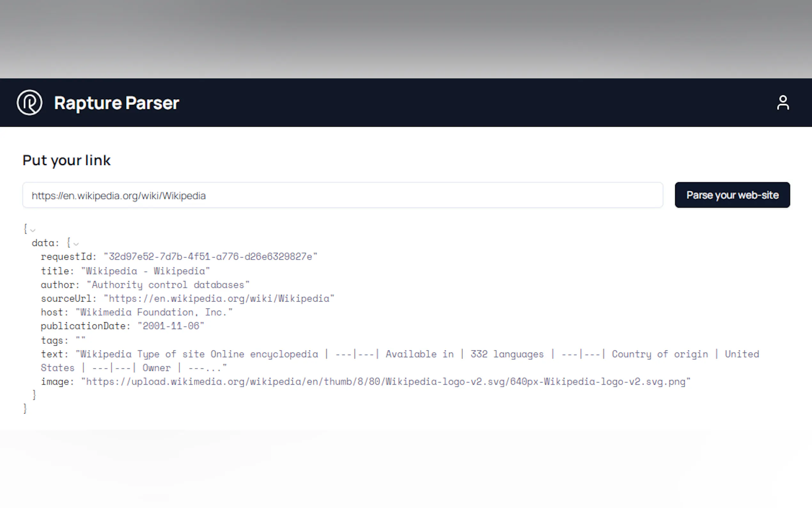Screen dimensions: 812x508
Task: Select the title value Wikipedia - Wikipedia
Action: (145, 271)
